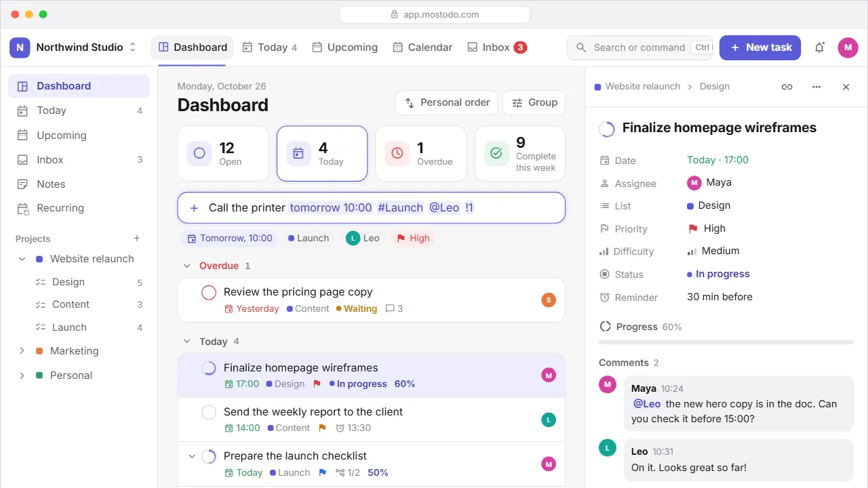Open the lock icon in the address bar
The height and width of the screenshot is (488, 868).
[x=395, y=14]
